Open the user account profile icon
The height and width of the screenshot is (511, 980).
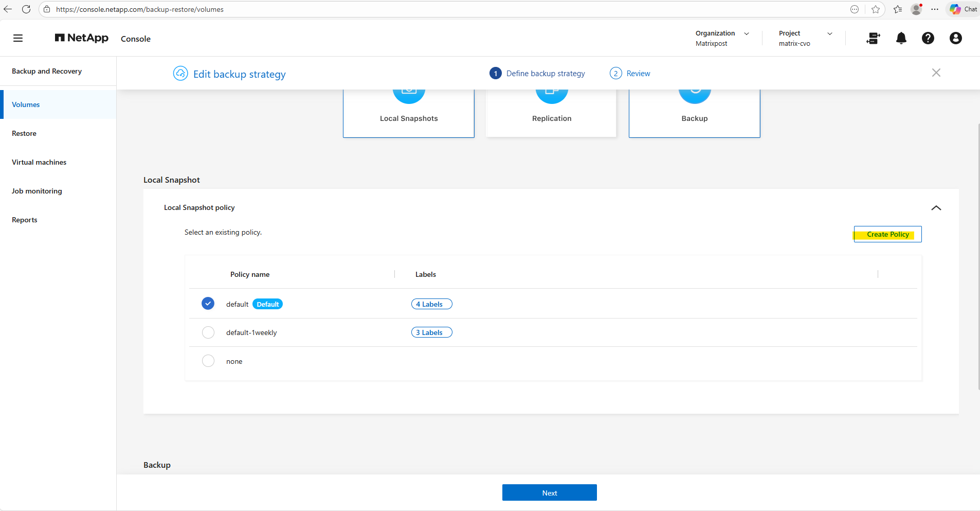click(x=955, y=38)
